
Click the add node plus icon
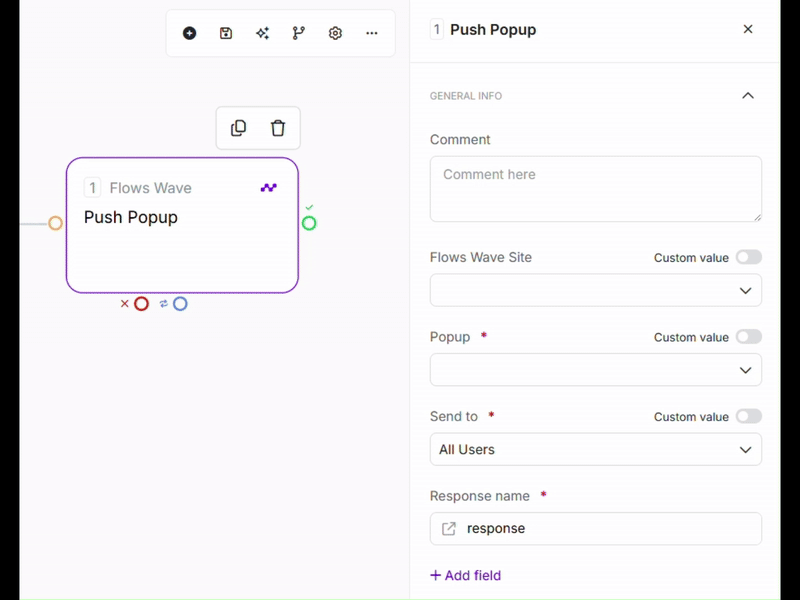(190, 33)
